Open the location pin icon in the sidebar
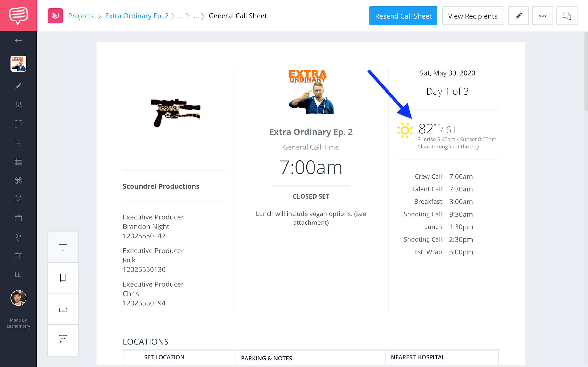Image resolution: width=588 pixels, height=367 pixels. pos(19,237)
